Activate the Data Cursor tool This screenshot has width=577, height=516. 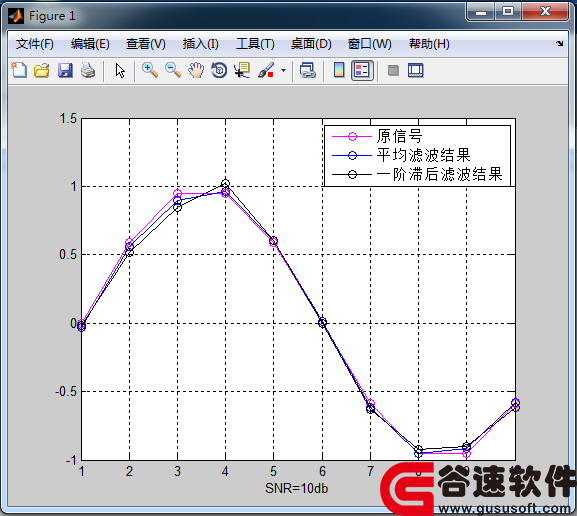point(242,70)
